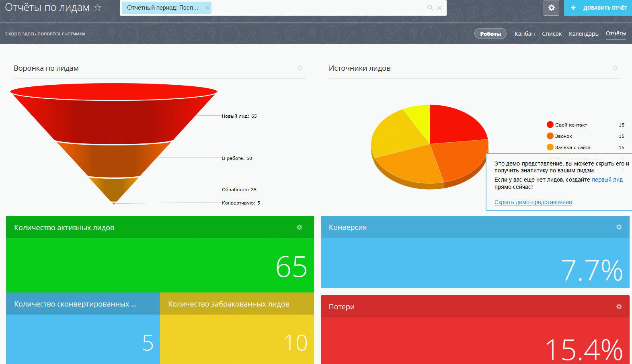Open the Роботы button
The width and height of the screenshot is (632, 364).
tap(490, 34)
